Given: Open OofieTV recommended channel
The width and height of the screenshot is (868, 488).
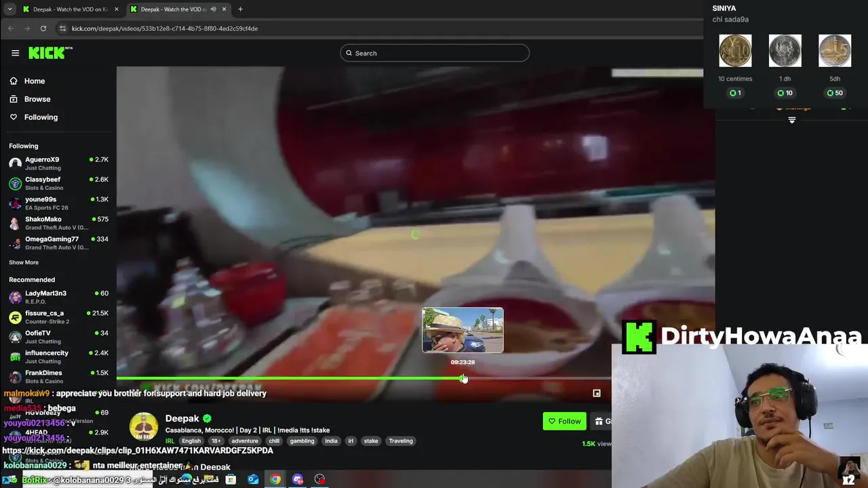Looking at the screenshot, I should point(58,337).
